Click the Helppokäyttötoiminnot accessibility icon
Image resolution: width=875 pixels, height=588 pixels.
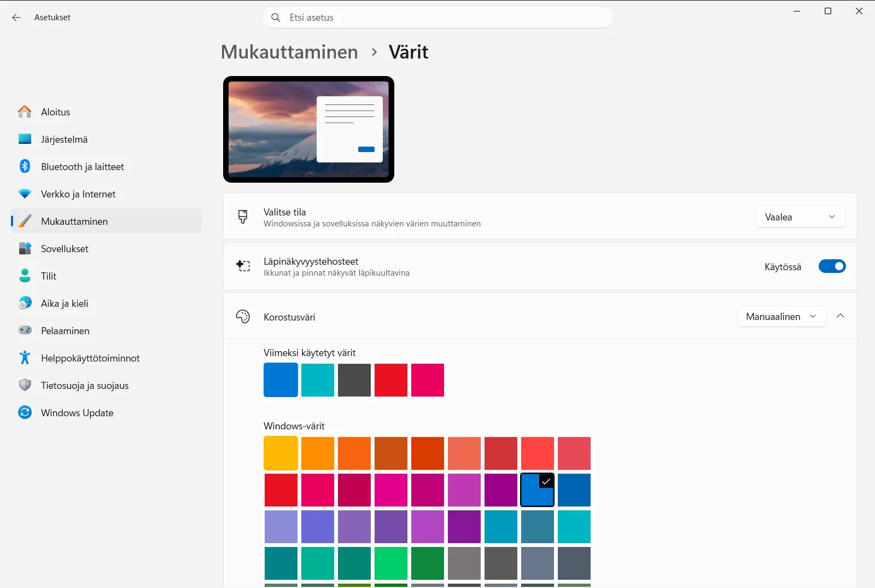[25, 358]
